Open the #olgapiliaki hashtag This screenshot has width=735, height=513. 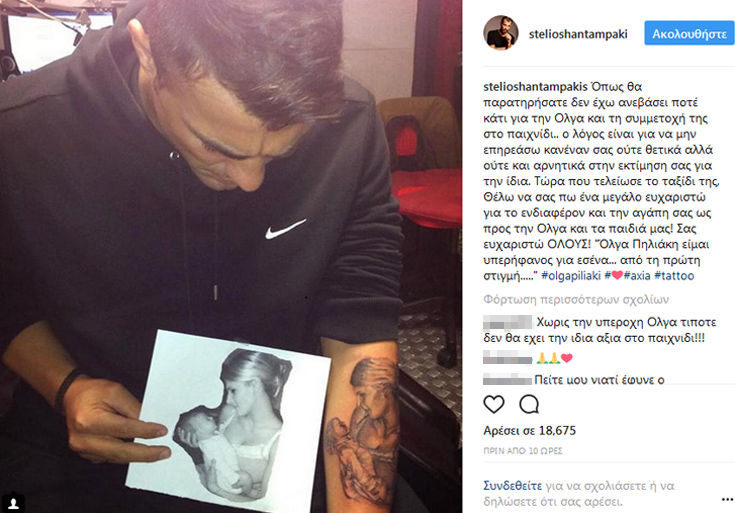[571, 276]
